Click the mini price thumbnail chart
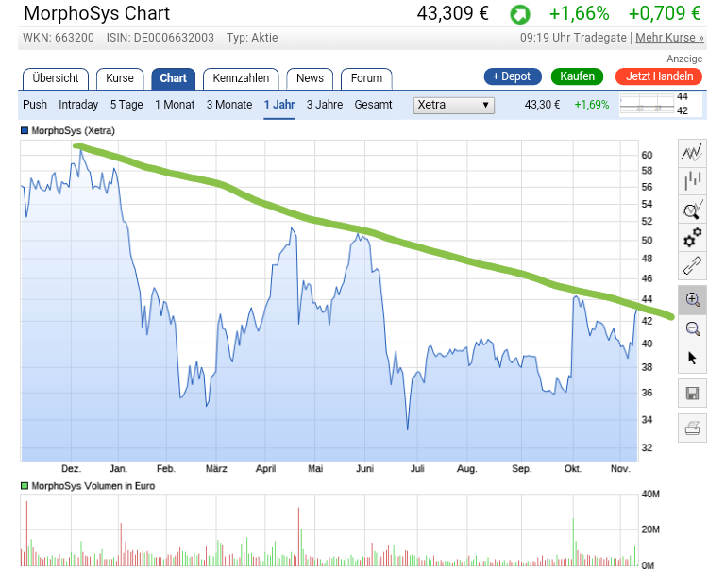Image resolution: width=725 pixels, height=588 pixels. (654, 105)
